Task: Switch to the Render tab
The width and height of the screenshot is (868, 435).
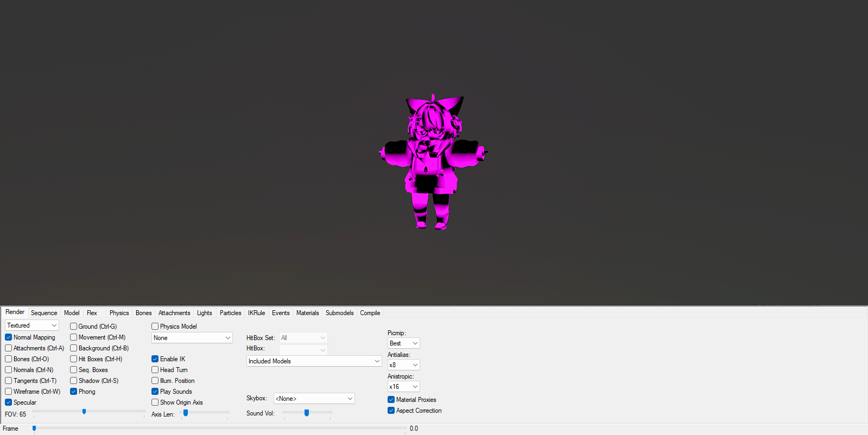Action: coord(15,312)
